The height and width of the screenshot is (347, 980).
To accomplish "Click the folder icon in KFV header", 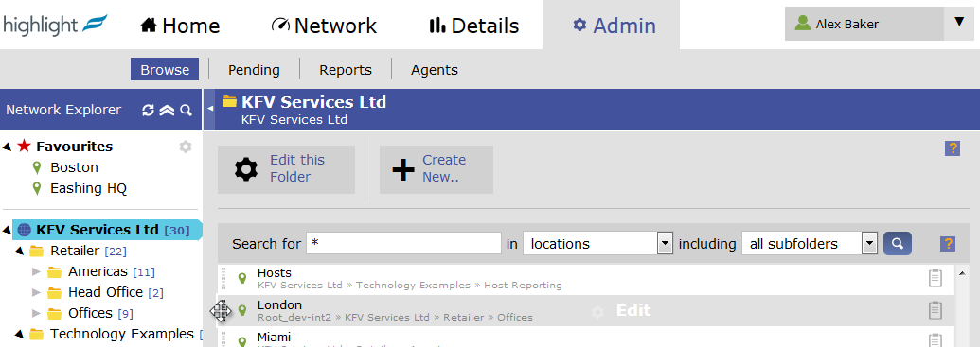I will tap(229, 102).
